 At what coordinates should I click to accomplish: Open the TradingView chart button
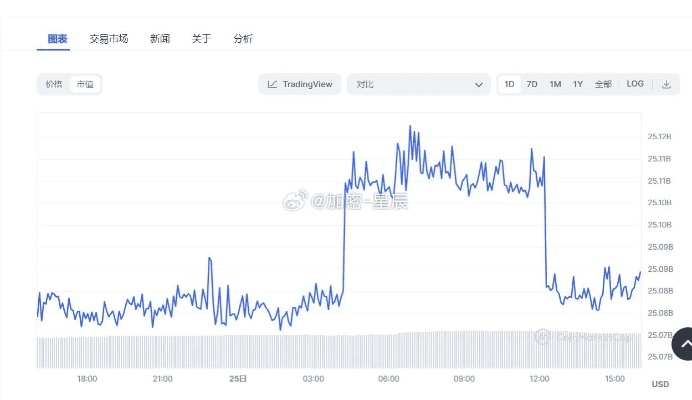click(x=300, y=85)
